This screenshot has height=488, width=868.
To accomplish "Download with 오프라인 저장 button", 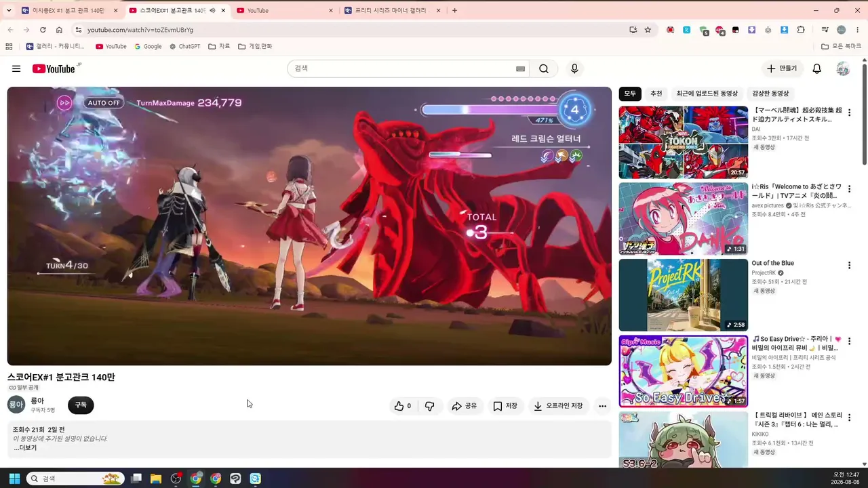I will tap(558, 406).
